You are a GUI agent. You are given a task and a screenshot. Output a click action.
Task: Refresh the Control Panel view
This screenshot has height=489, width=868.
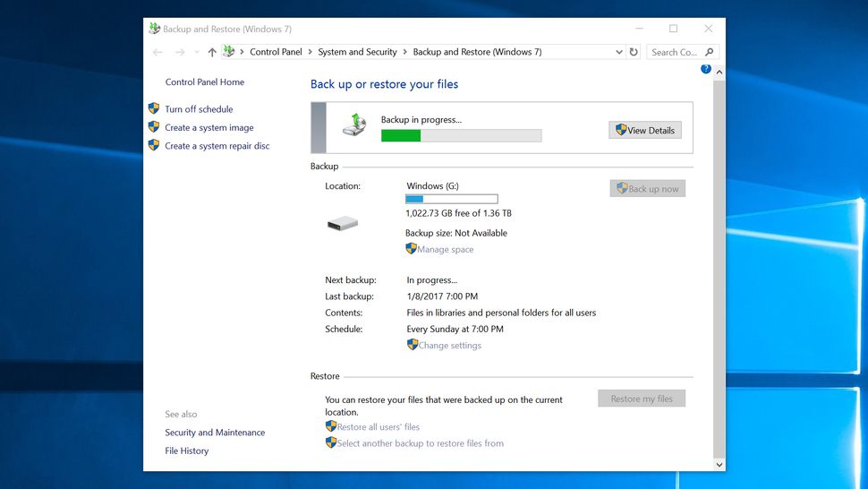coord(634,52)
